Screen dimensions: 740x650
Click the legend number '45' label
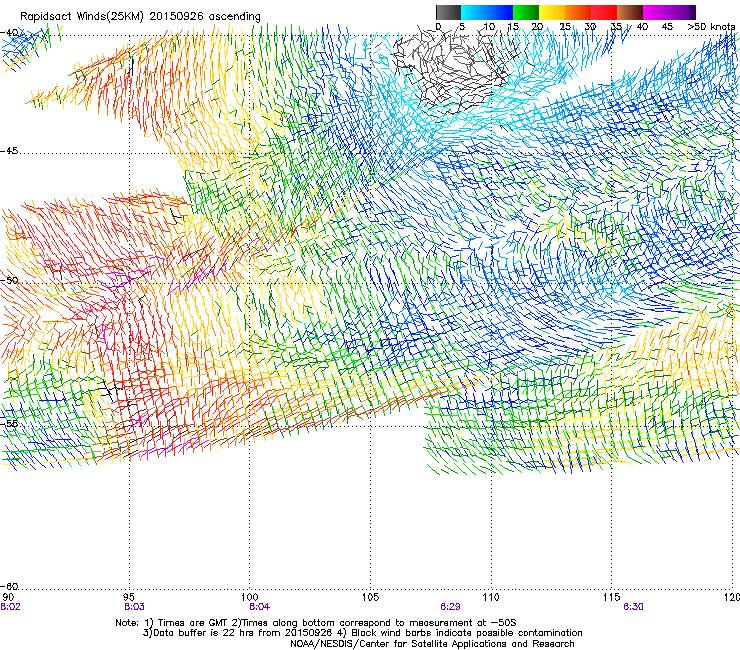[x=667, y=26]
